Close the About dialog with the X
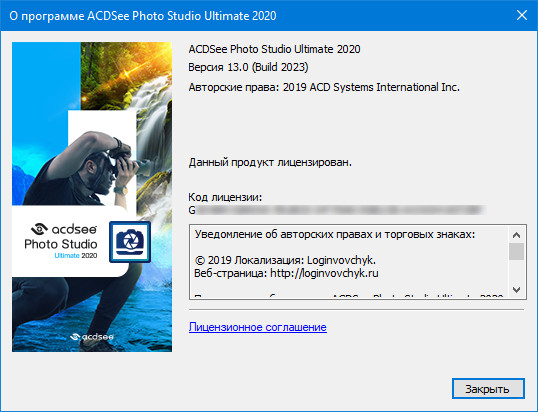 click(522, 15)
